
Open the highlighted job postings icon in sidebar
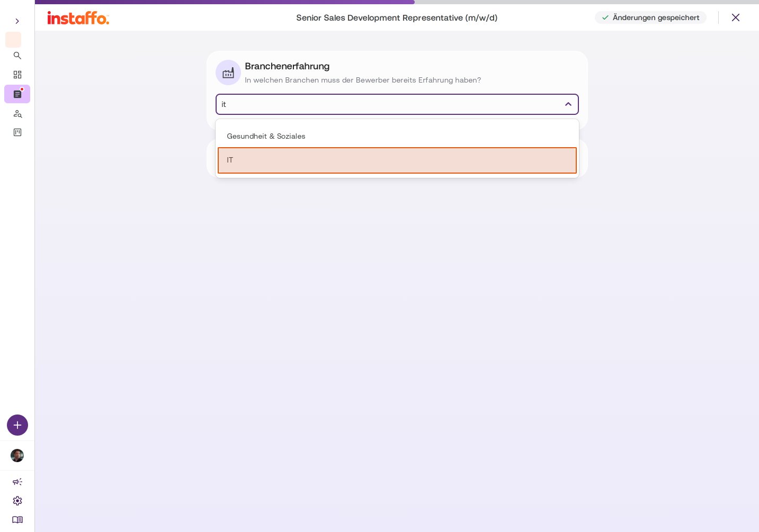tap(17, 94)
